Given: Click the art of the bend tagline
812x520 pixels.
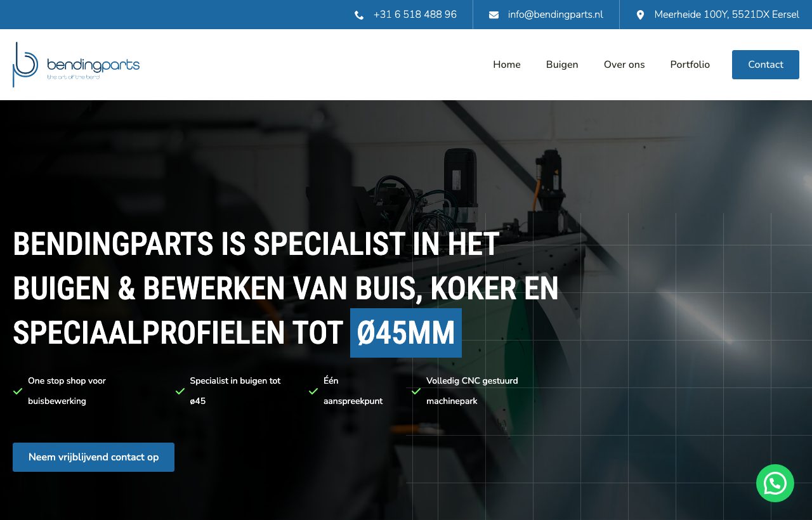Looking at the screenshot, I should (73, 77).
